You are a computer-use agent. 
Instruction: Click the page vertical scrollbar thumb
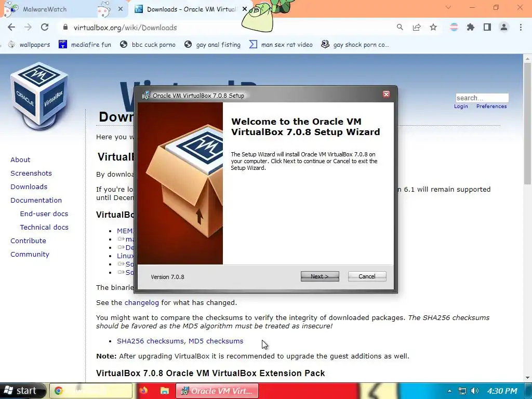coord(527,124)
